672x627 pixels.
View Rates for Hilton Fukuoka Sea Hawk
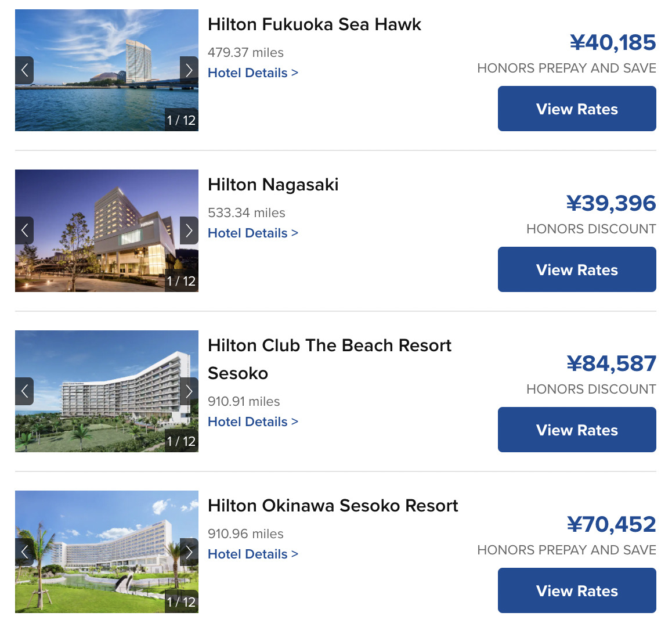click(x=577, y=109)
